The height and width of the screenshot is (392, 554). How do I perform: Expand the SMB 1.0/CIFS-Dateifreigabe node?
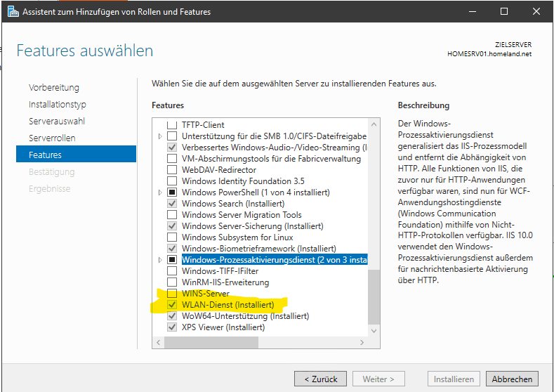pos(160,136)
